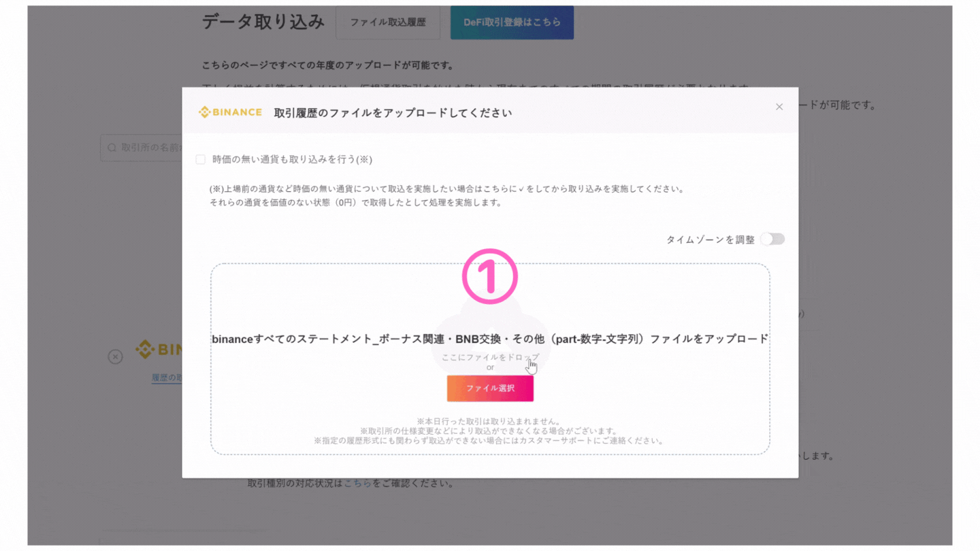Enable 時価の無い通貨も取り込みを行う checkbox
The width and height of the screenshot is (980, 551).
pyautogui.click(x=200, y=159)
